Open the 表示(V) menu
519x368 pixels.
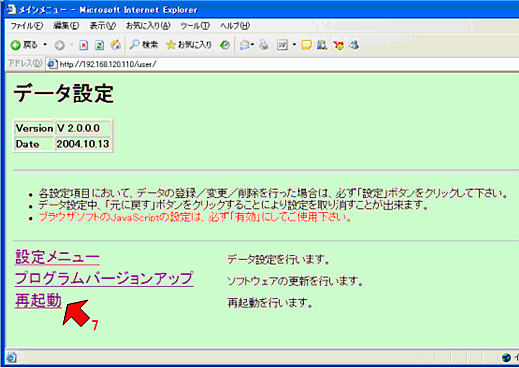pyautogui.click(x=103, y=26)
